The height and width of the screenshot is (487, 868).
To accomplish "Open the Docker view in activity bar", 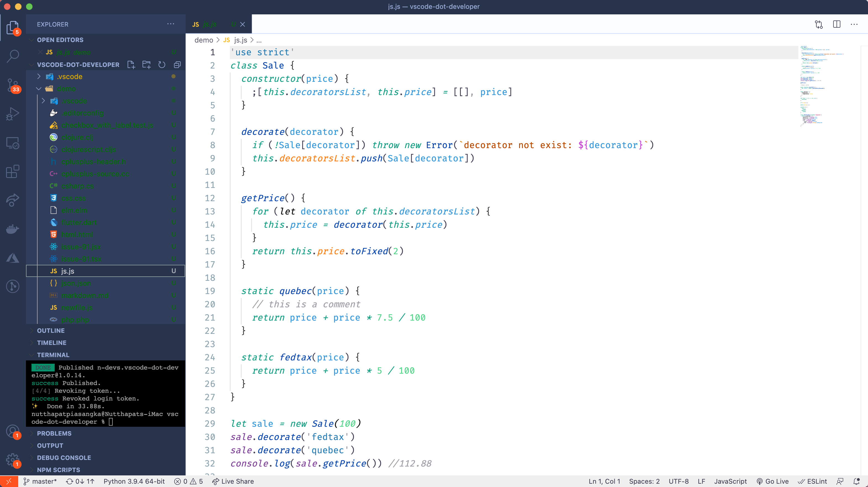I will point(12,229).
